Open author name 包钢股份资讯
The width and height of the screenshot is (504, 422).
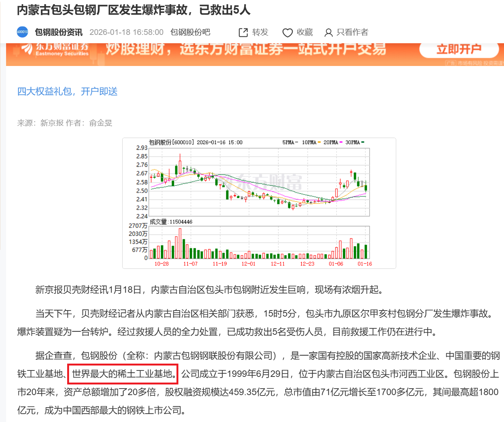point(58,32)
